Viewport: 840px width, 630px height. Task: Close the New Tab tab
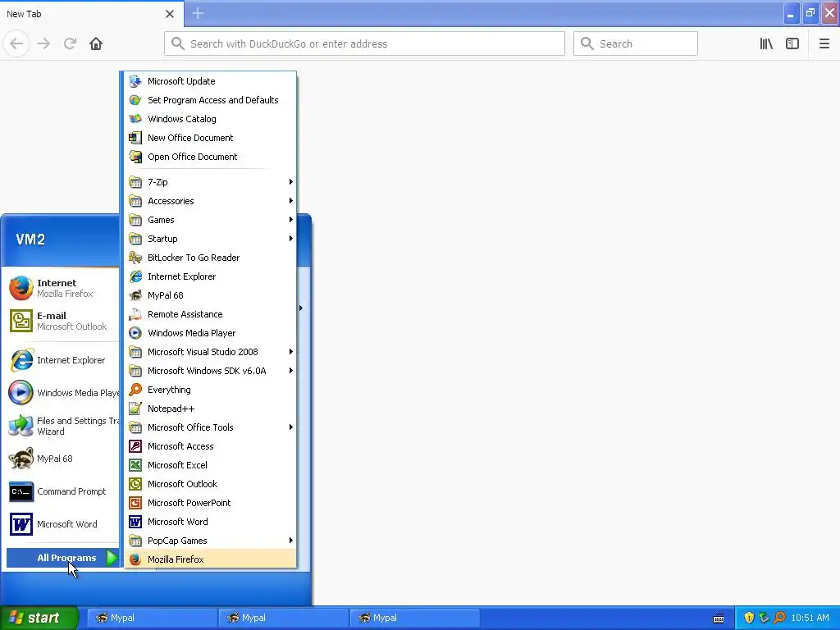tap(169, 14)
